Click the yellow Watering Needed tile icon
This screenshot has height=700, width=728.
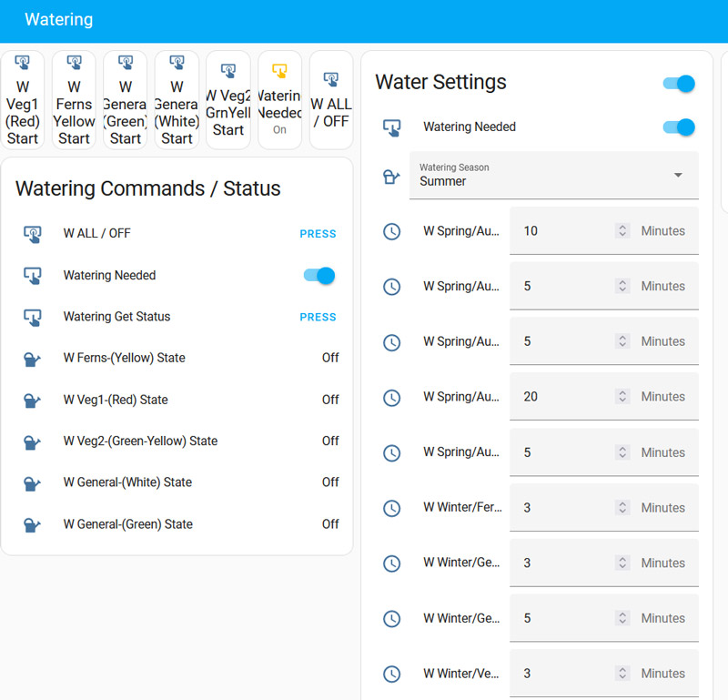[x=279, y=70]
